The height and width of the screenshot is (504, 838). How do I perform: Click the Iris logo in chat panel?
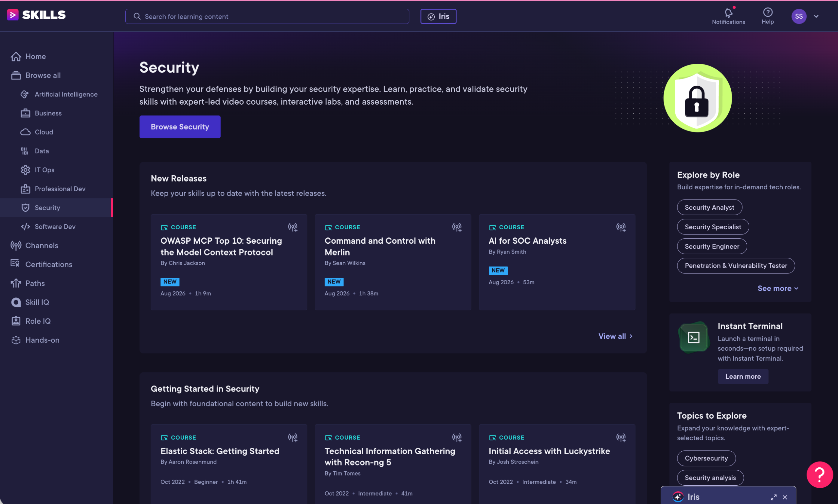678,497
